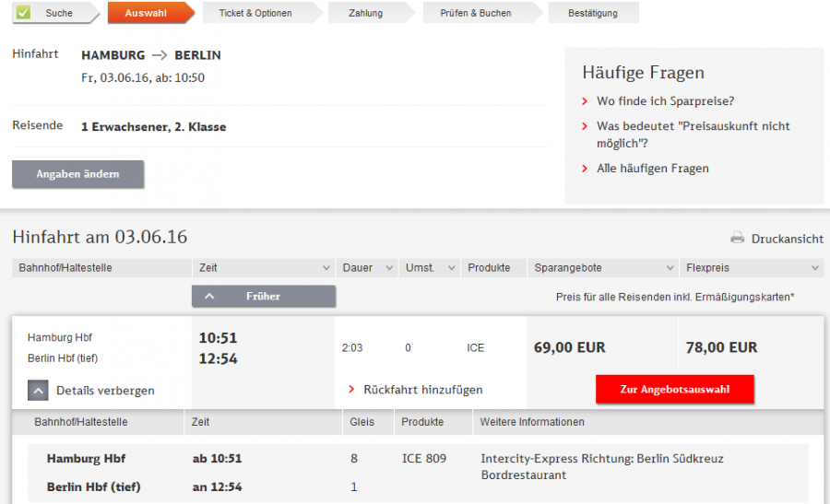Click the 10:51 departure time
Screen dimensions: 830x504
pyautogui.click(x=218, y=338)
